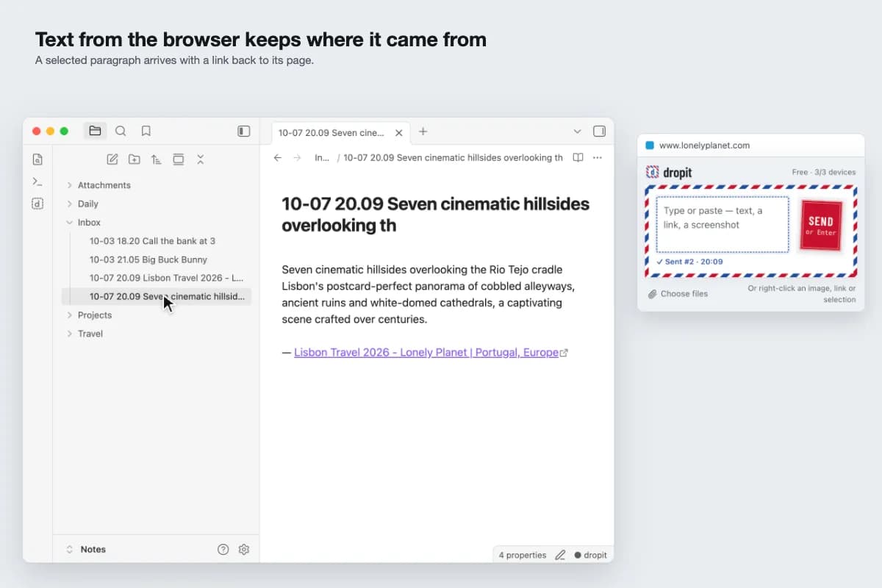Screen dimensions: 882x588
Task: Collapse all folders icon
Action: [200, 159]
